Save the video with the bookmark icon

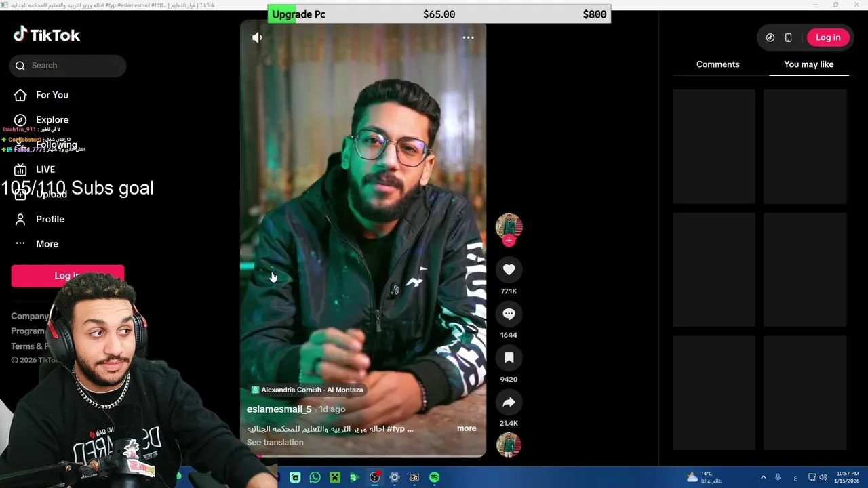tap(509, 358)
